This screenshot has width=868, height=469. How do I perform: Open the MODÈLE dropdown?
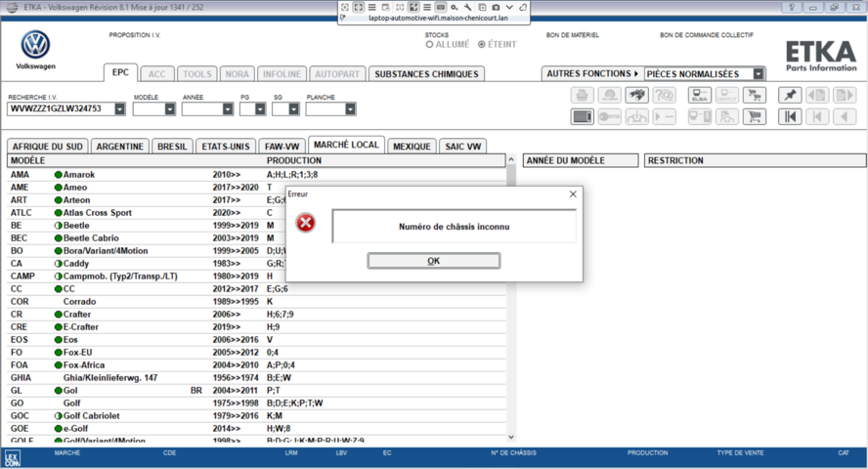point(169,109)
